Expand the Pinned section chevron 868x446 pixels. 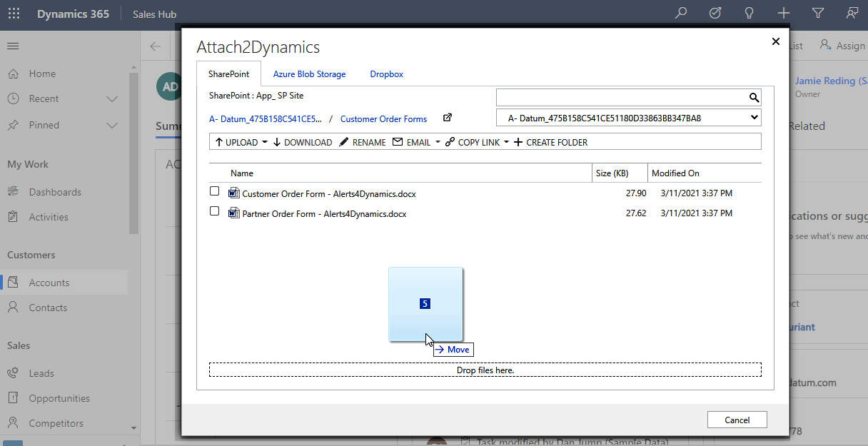coord(112,125)
